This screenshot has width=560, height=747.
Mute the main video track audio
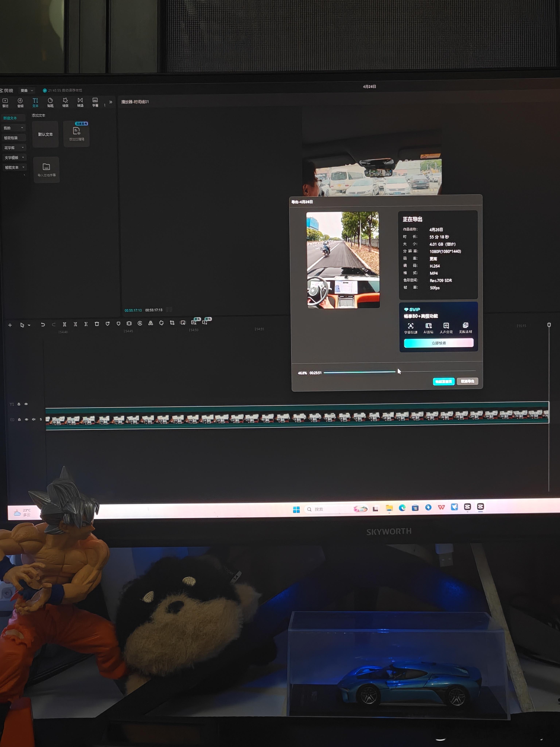pos(33,419)
